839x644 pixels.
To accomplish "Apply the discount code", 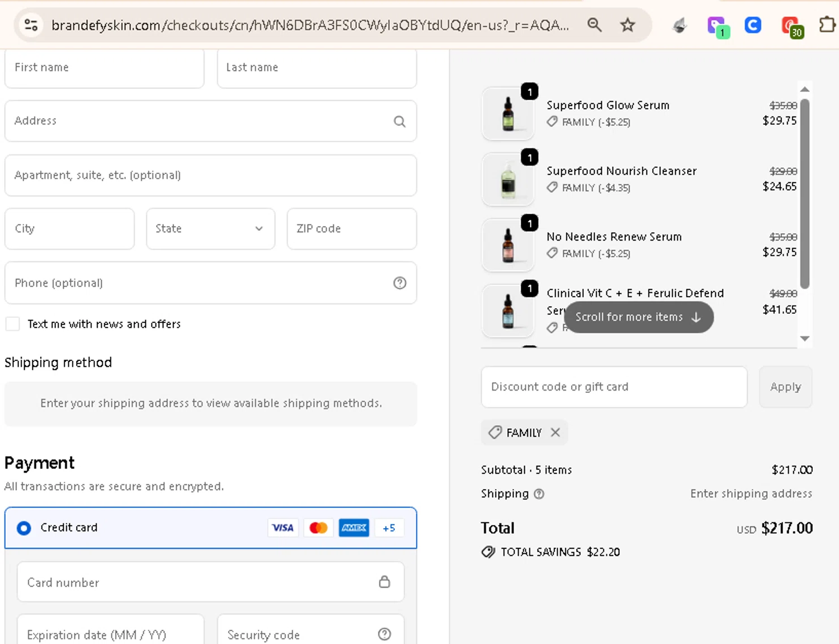I will click(785, 387).
